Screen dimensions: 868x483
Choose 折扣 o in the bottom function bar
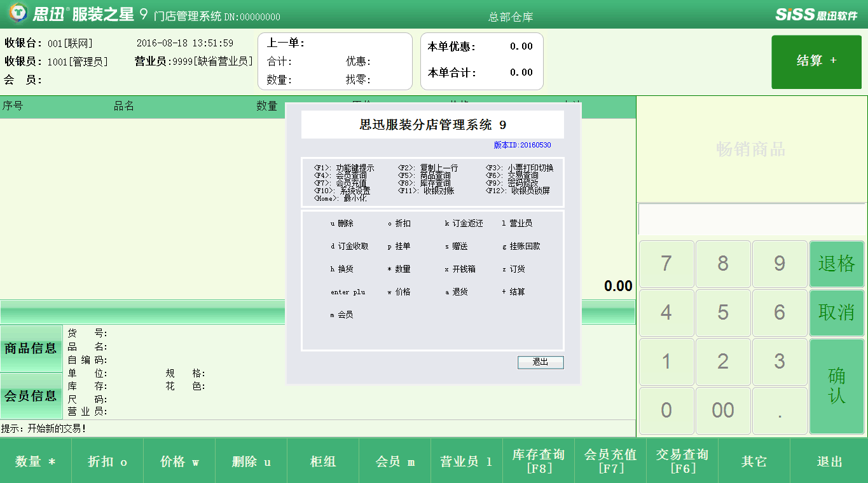pyautogui.click(x=107, y=461)
